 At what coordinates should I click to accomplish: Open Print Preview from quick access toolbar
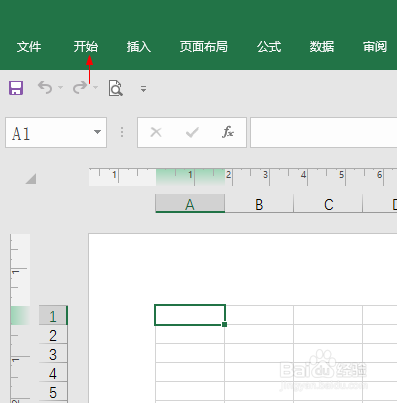116,88
